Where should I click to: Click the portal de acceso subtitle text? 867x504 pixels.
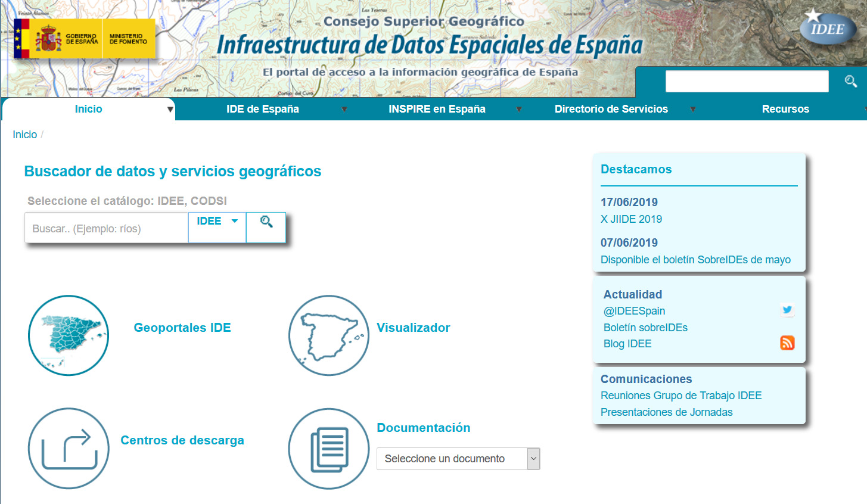[x=420, y=72]
